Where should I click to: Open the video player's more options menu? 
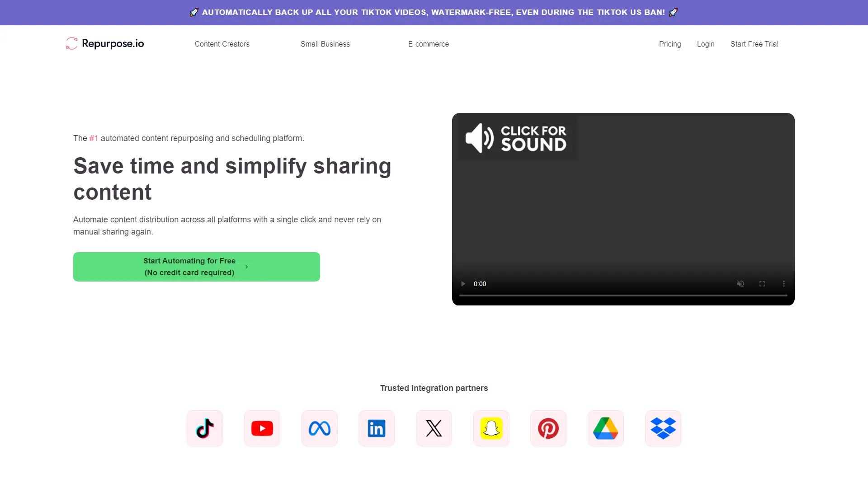click(784, 284)
